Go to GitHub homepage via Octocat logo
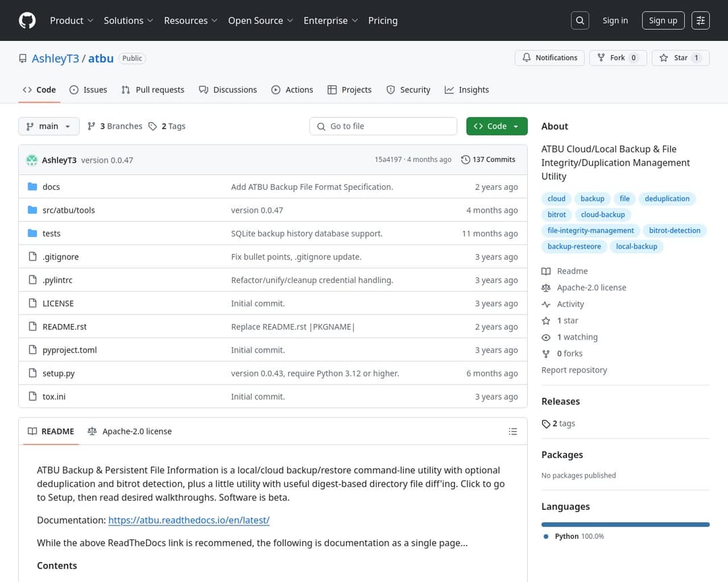 [27, 20]
